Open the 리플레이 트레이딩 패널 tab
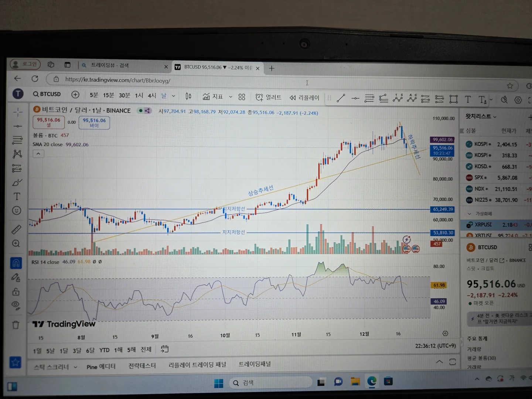The height and width of the screenshot is (399, 532). pyautogui.click(x=197, y=365)
